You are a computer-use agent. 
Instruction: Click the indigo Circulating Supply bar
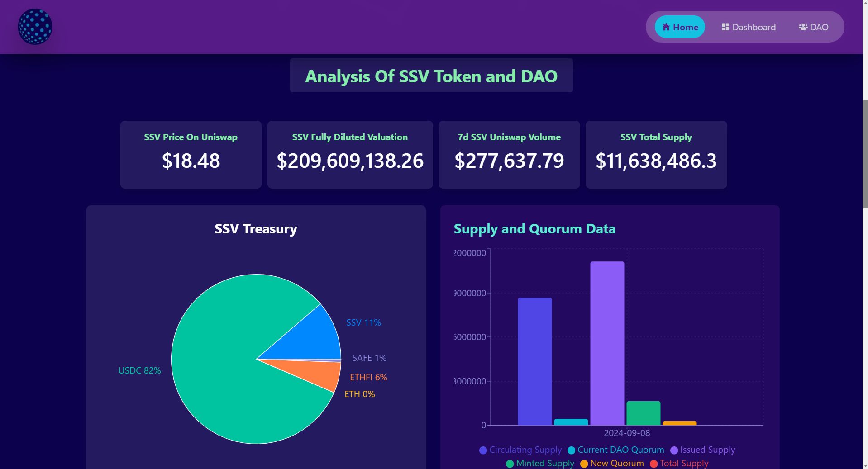(x=534, y=361)
